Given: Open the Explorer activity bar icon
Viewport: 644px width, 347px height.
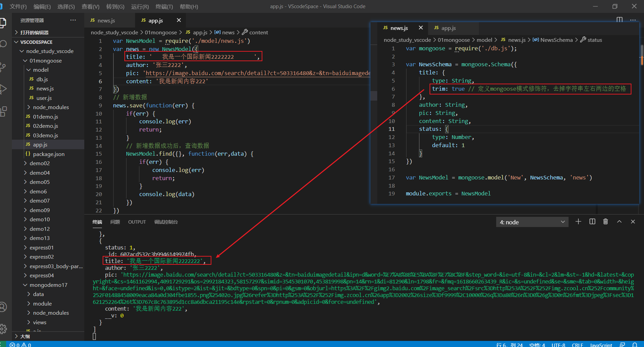Looking at the screenshot, I should [x=3, y=23].
